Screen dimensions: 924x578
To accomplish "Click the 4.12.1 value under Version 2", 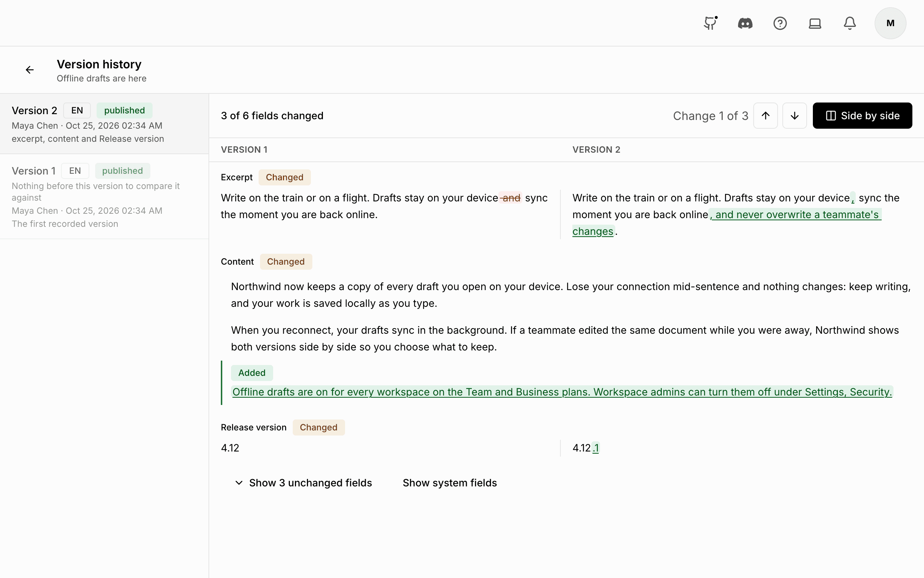I will pos(586,448).
